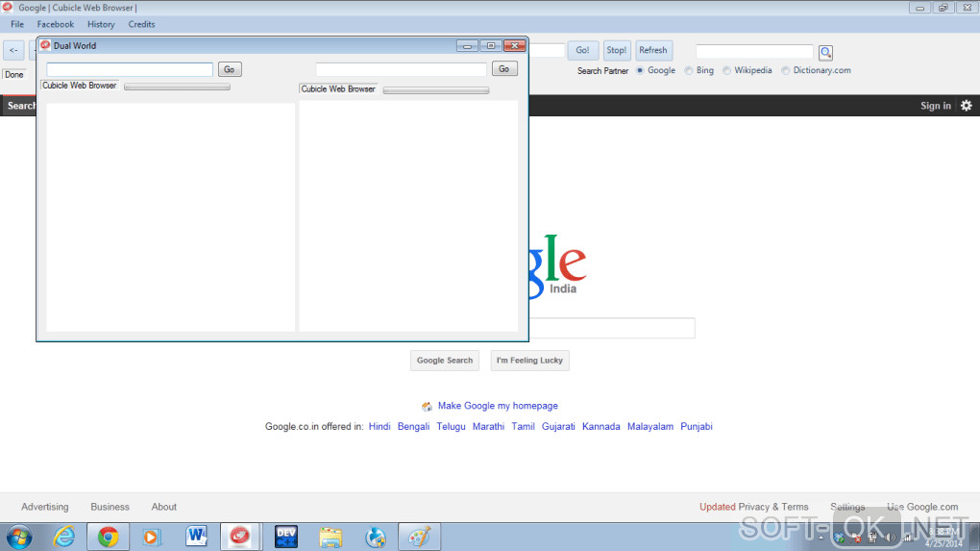Choose Hindi language link

click(380, 427)
